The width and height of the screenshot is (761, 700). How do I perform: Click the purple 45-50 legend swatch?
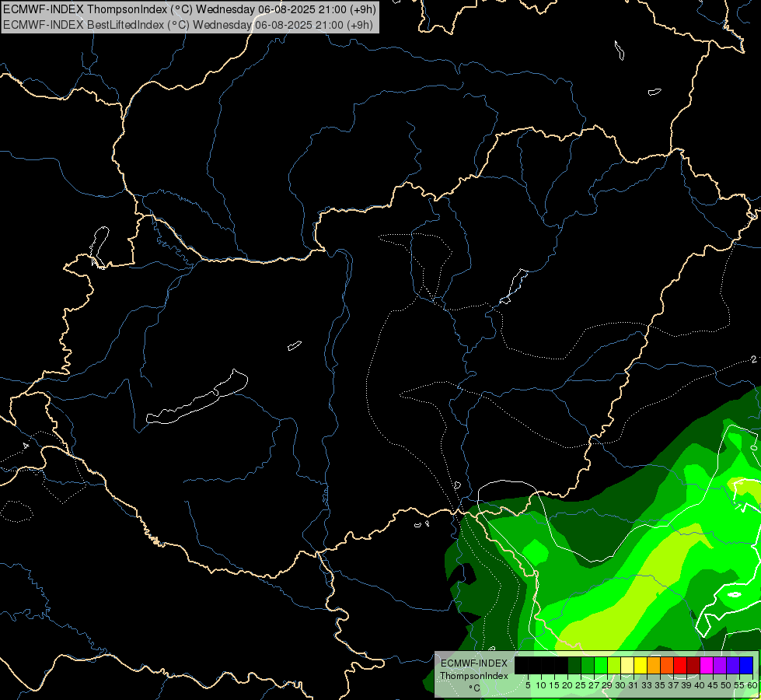(x=720, y=665)
